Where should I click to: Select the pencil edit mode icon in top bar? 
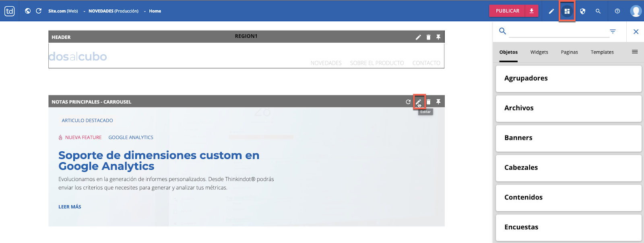(551, 11)
